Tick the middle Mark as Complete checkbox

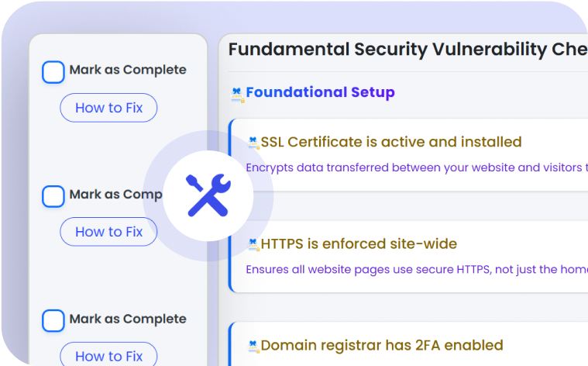[53, 196]
